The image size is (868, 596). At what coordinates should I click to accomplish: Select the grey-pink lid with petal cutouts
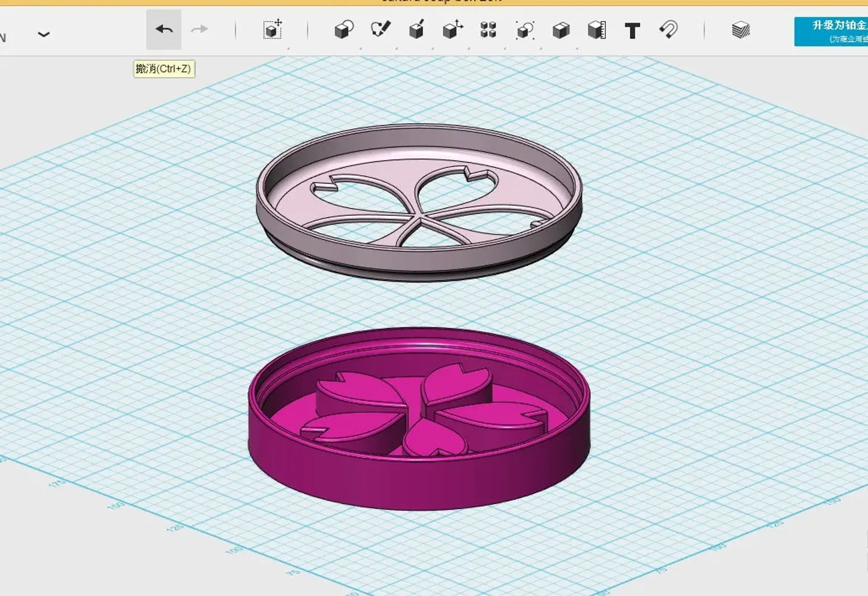[419, 202]
